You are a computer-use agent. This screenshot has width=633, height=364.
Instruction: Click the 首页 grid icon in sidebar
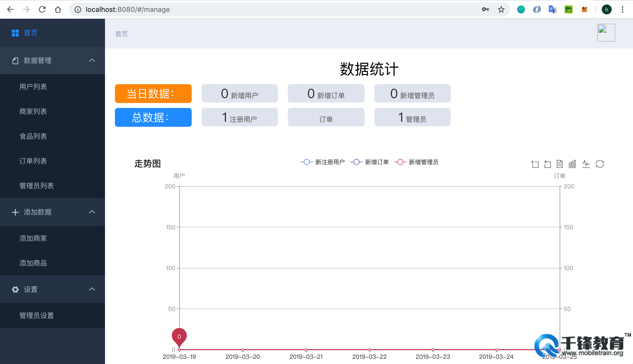point(15,33)
